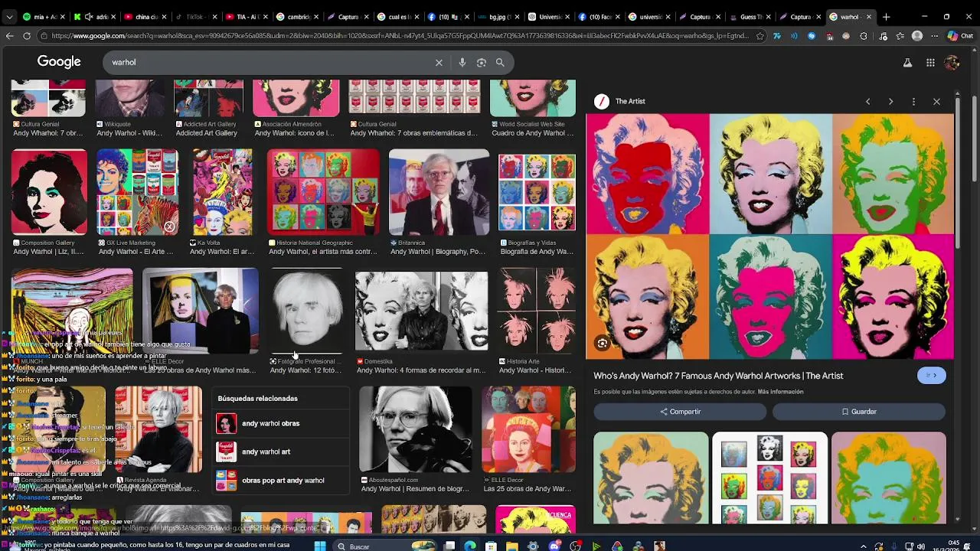Open the Abouteespañol Warhol camera portrait thumbnail
Screen dimensions: 980x551
click(416, 429)
